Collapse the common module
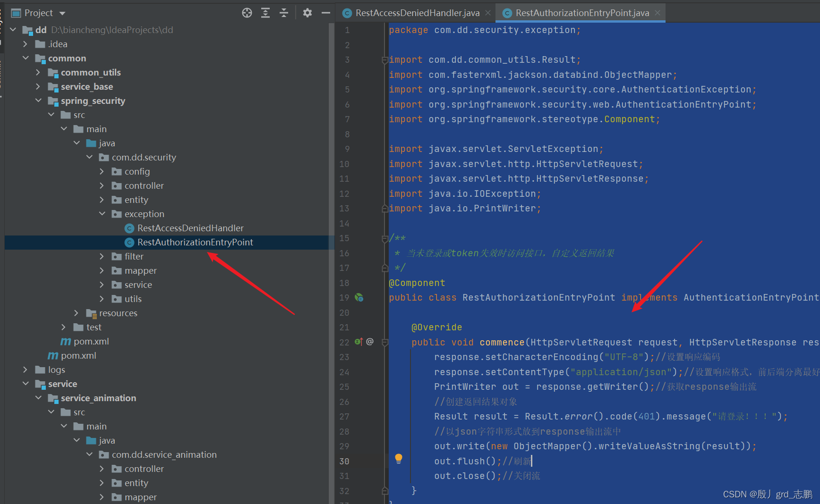Viewport: 820px width, 504px height. [x=26, y=58]
